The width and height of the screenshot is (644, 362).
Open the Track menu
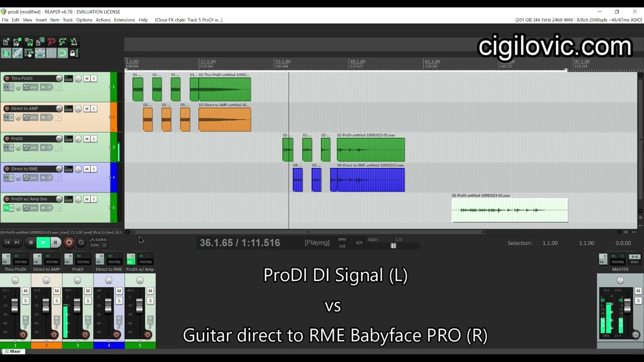[67, 20]
